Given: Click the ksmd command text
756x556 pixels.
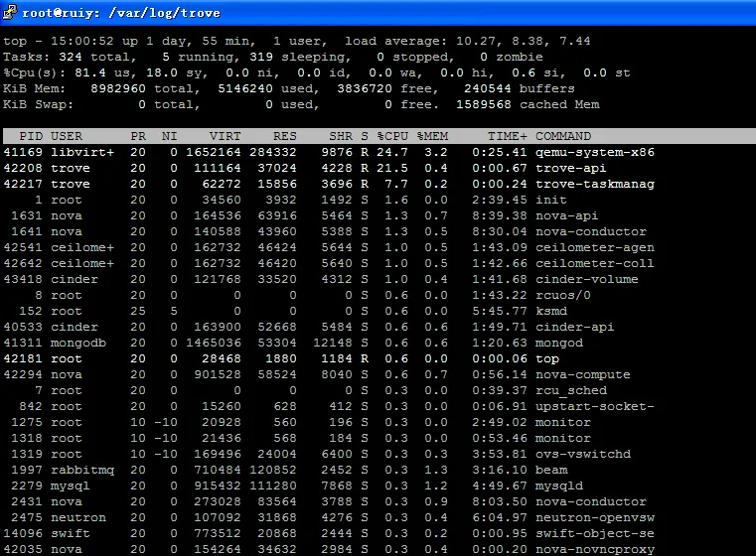Looking at the screenshot, I should pyautogui.click(x=551, y=311).
